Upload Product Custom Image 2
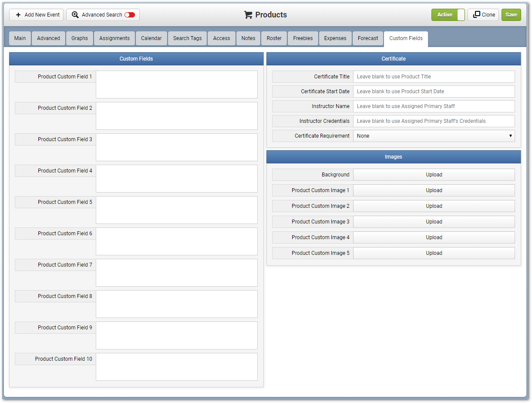Screen dimensions: 532x403 434,206
